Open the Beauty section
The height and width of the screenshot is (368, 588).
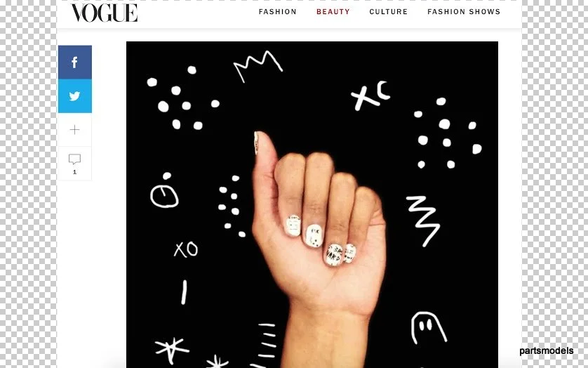[333, 12]
